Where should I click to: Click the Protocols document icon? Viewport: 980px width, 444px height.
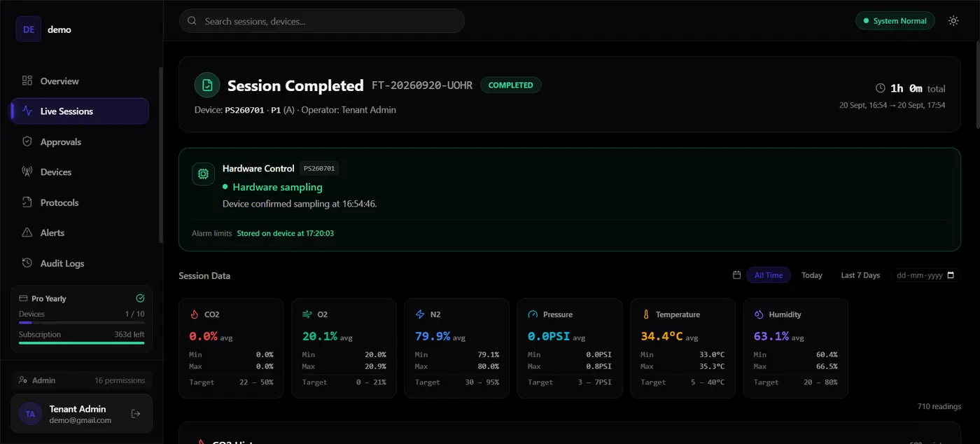click(27, 202)
